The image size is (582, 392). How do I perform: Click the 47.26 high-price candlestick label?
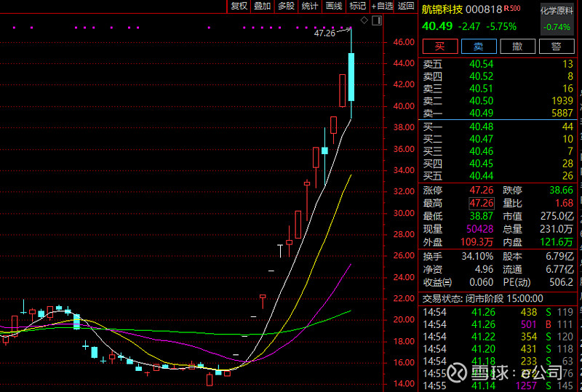tap(324, 33)
